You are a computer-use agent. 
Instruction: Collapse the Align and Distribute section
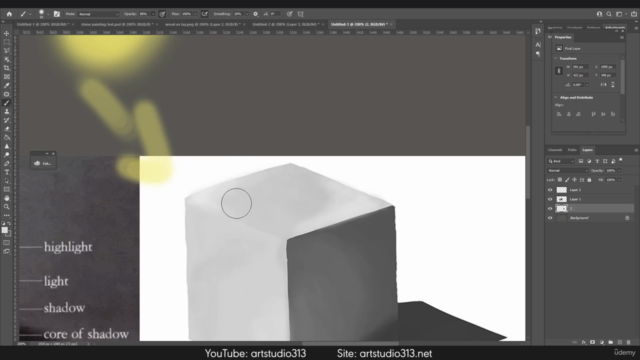556,98
